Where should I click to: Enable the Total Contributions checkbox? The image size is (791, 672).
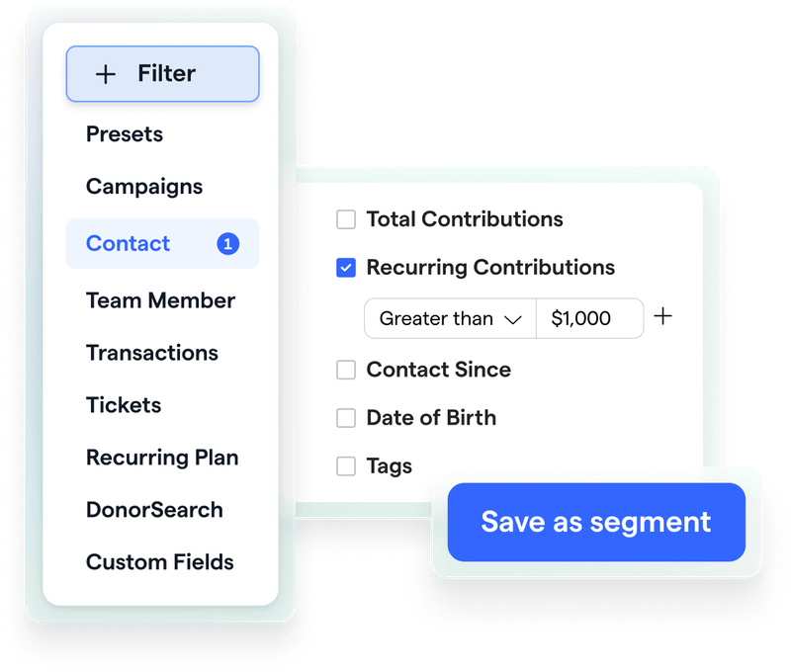point(346,219)
